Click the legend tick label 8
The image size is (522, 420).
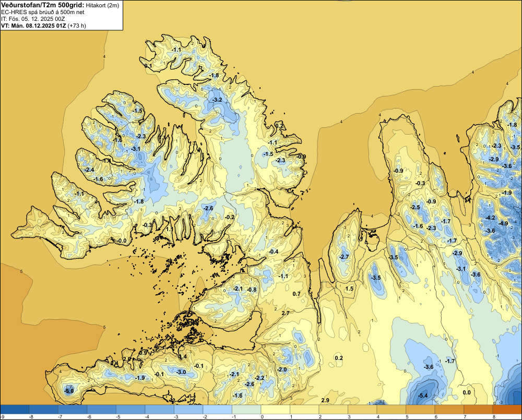click(494, 417)
